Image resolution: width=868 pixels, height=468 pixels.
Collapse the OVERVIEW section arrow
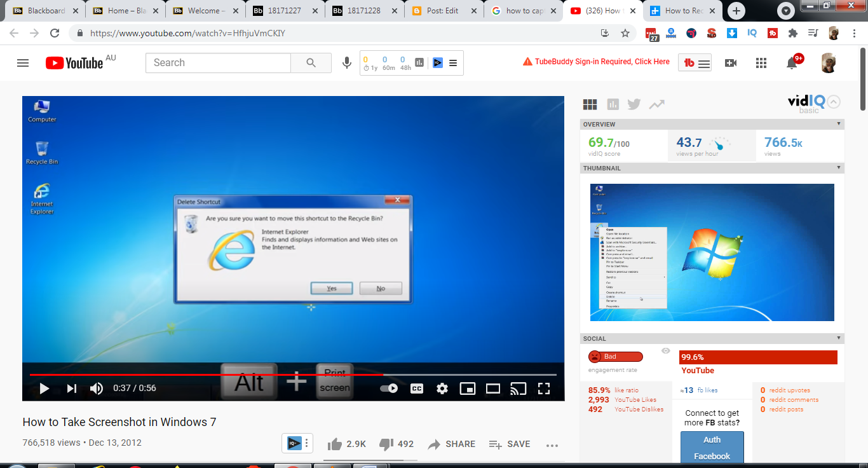point(839,124)
